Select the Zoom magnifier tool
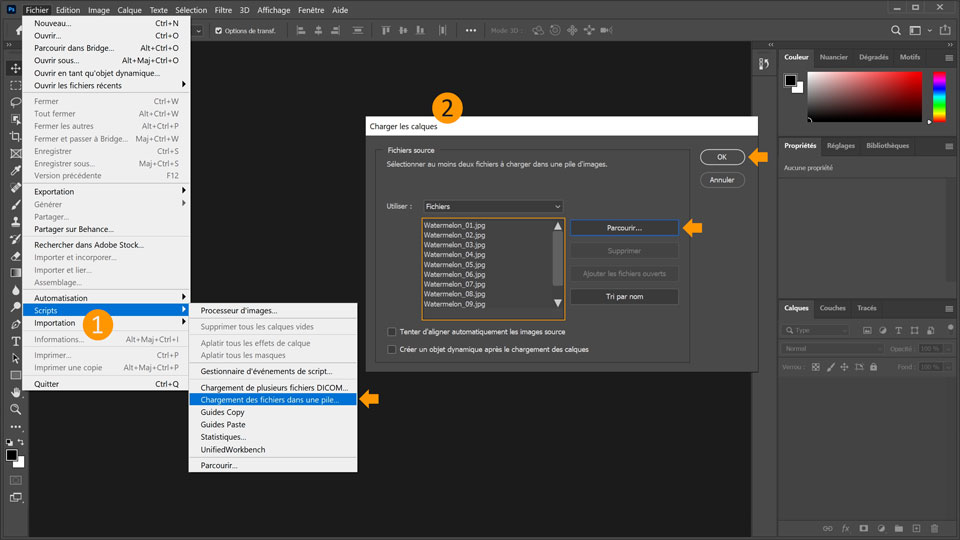 click(x=15, y=409)
